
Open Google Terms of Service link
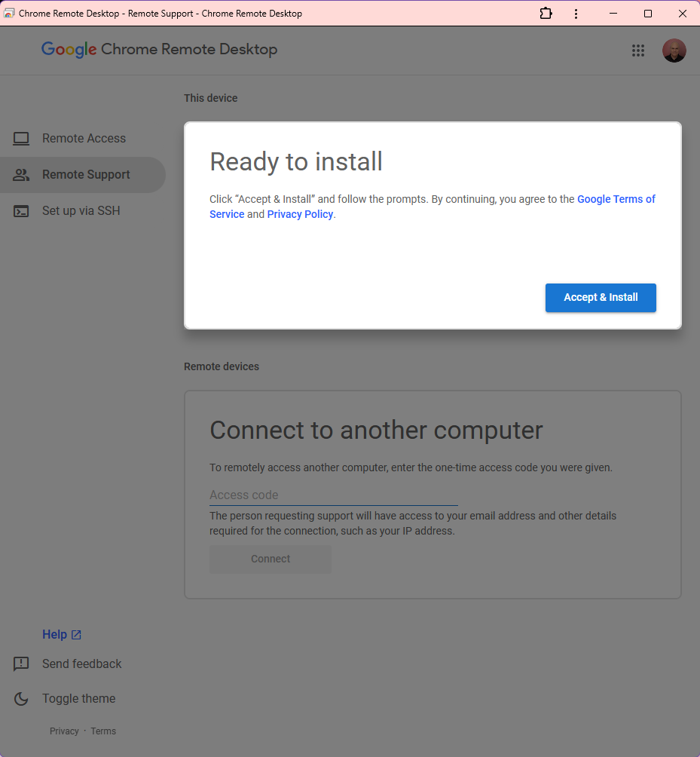[616, 199]
